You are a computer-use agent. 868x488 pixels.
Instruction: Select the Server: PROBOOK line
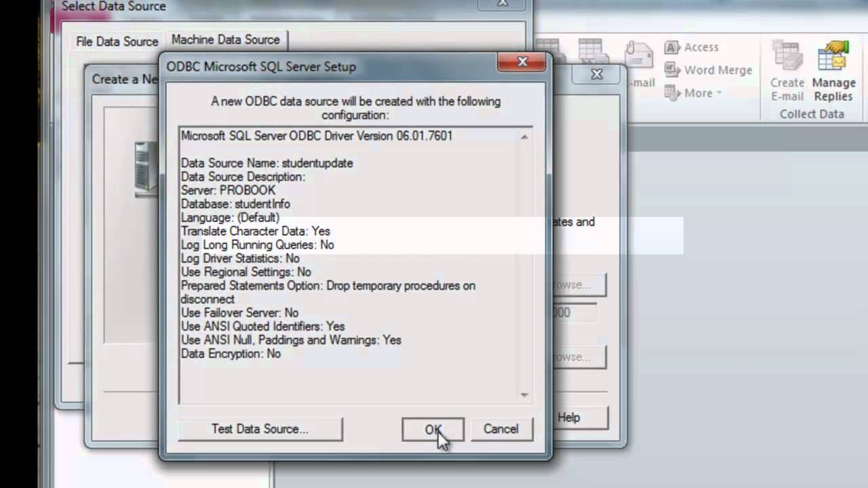(x=228, y=190)
